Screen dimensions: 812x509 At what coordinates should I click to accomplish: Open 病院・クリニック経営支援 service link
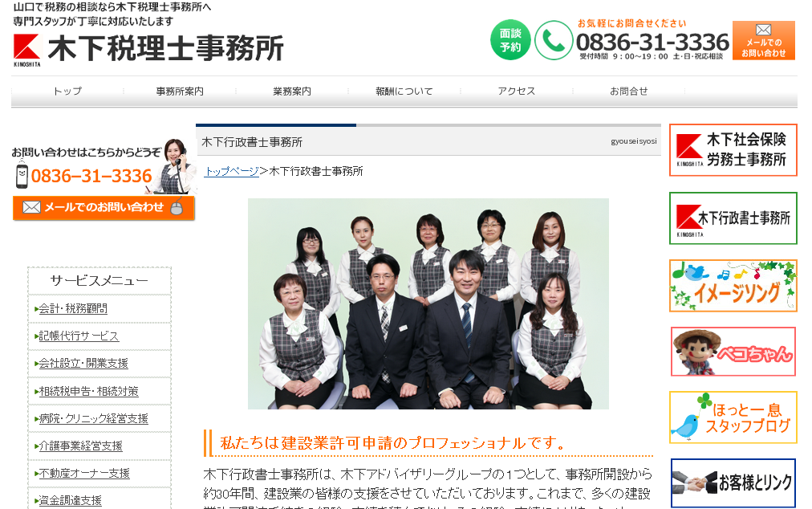click(x=94, y=418)
